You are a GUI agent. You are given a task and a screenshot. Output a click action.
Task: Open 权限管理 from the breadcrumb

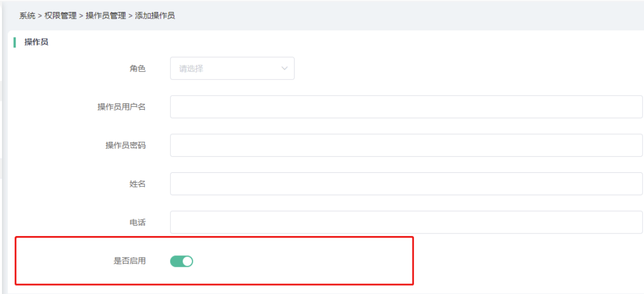point(60,16)
